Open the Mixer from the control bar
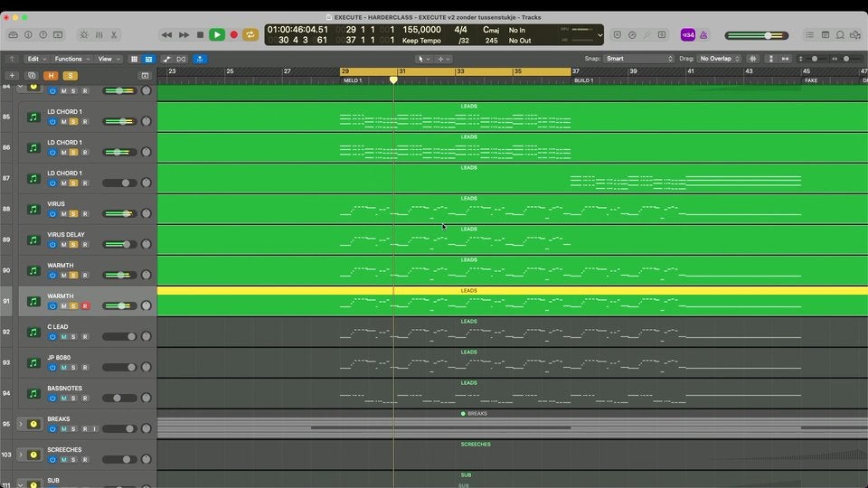868x488 pixels. coord(99,34)
